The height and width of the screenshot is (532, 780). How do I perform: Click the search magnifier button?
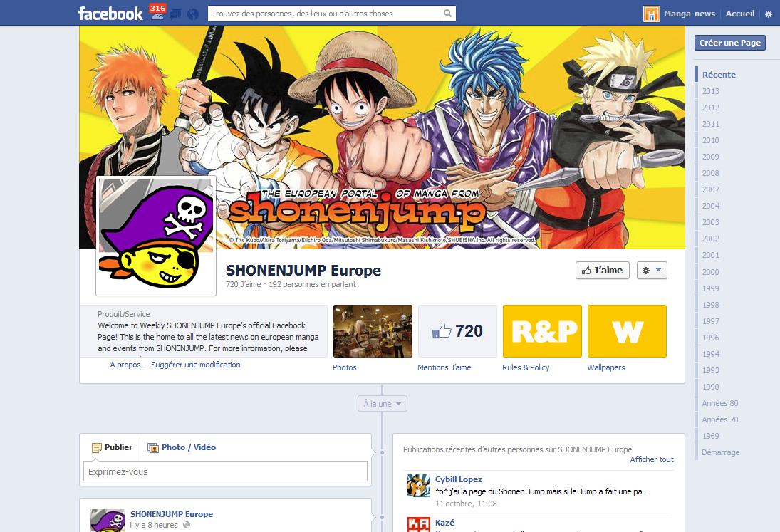coord(448,14)
